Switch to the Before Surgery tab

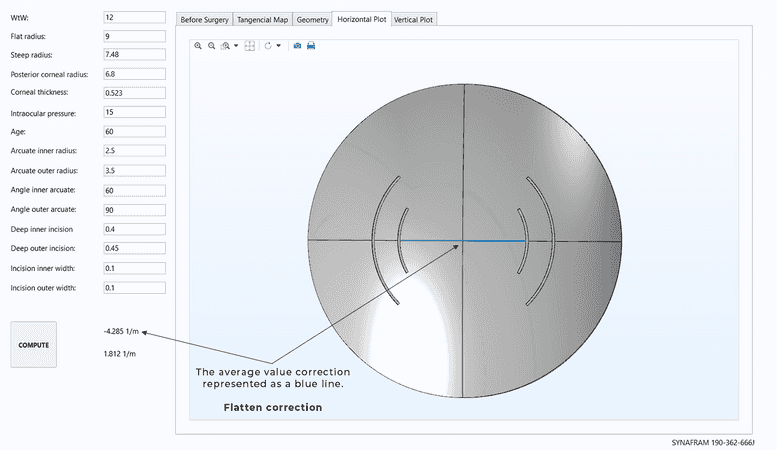click(x=204, y=20)
